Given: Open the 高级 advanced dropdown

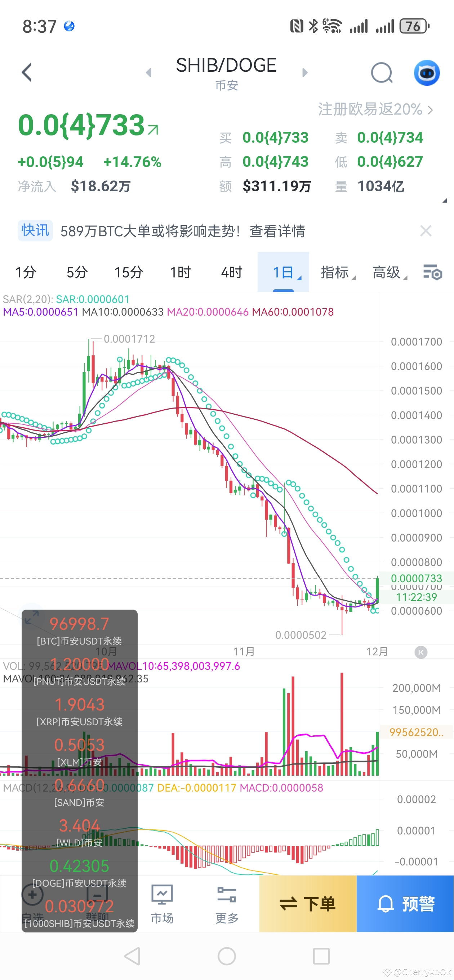Looking at the screenshot, I should (x=390, y=272).
